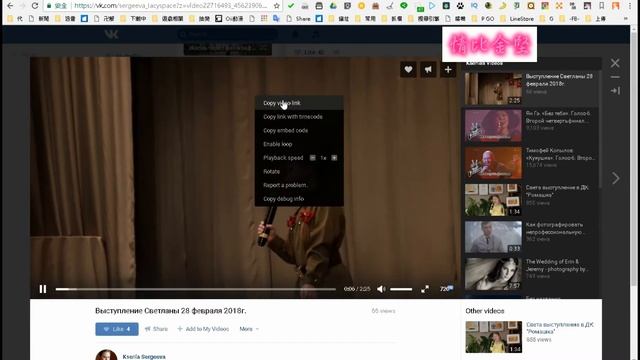Open The Wedding of Erin video
640x360 pixels.
click(493, 274)
